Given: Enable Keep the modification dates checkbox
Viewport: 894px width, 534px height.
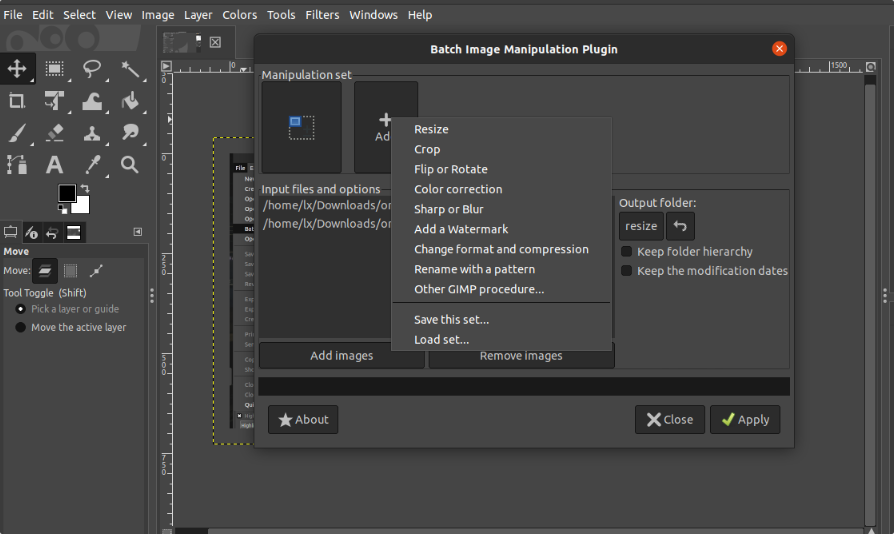Looking at the screenshot, I should (x=627, y=271).
